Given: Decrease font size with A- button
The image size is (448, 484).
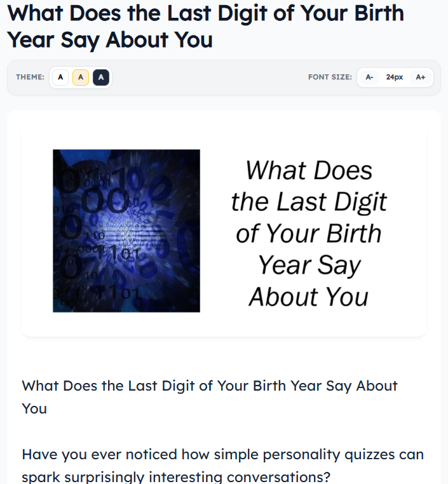Looking at the screenshot, I should (370, 77).
